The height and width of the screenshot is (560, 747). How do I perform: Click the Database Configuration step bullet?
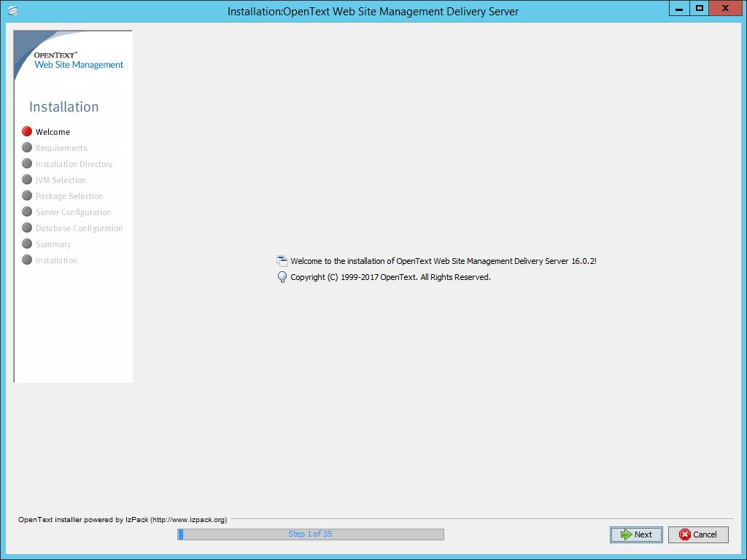click(27, 227)
